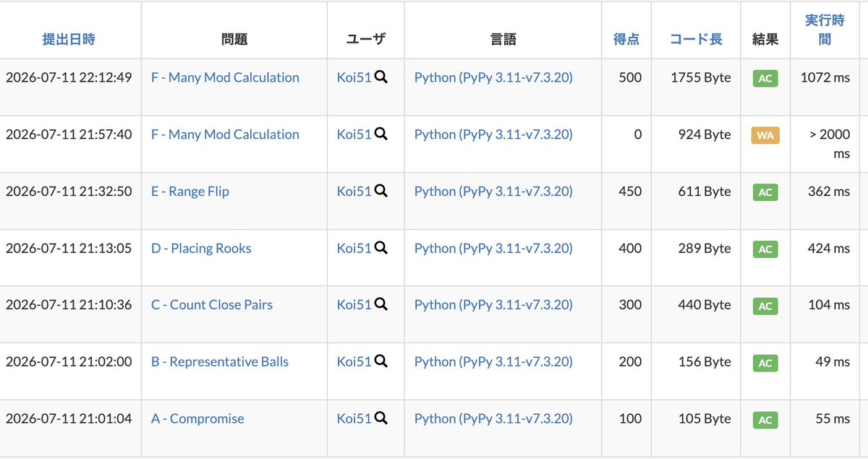Open user Koi51 in A - Compromise row
The height and width of the screenshot is (459, 868).
coord(354,419)
